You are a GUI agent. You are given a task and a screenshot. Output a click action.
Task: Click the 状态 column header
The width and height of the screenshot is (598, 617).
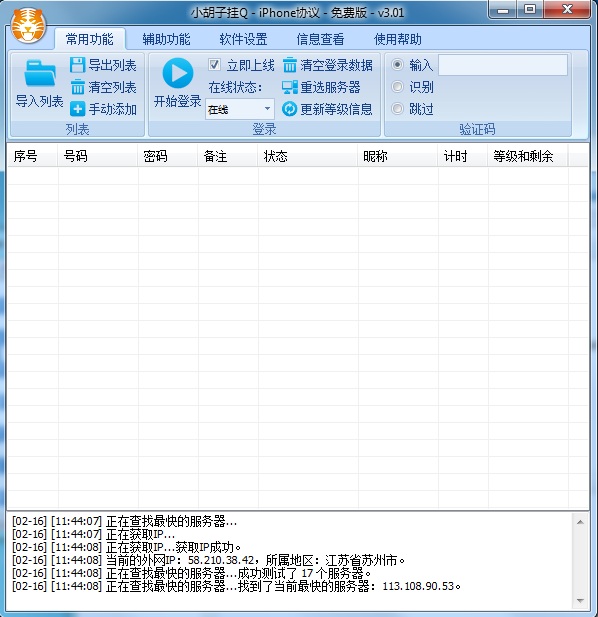[x=308, y=156]
